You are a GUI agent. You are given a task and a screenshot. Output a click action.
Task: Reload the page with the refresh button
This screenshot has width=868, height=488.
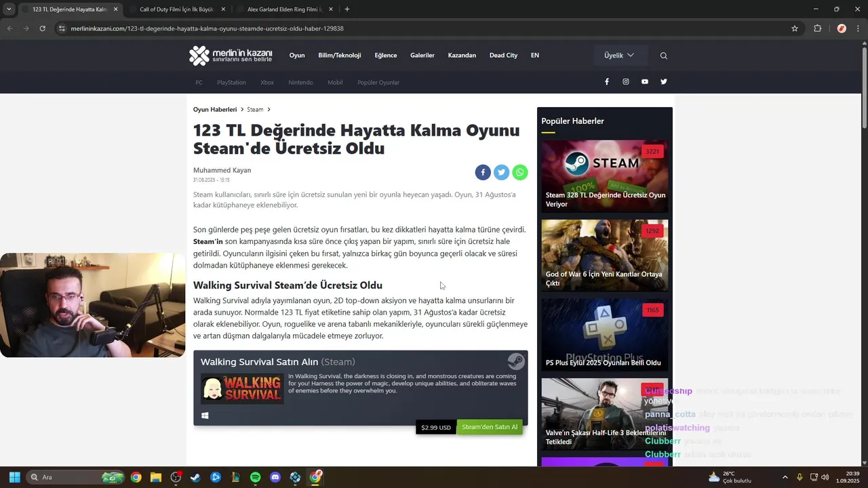[x=42, y=28]
